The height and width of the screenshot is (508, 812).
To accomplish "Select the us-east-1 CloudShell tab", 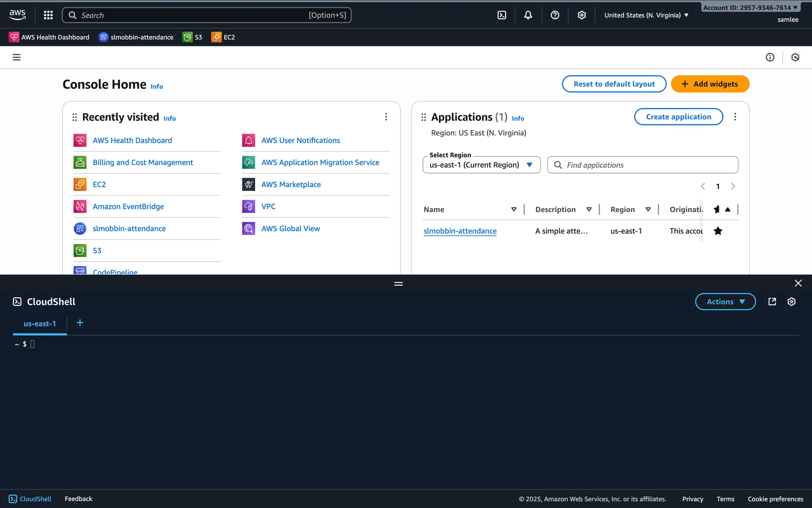I will click(40, 324).
